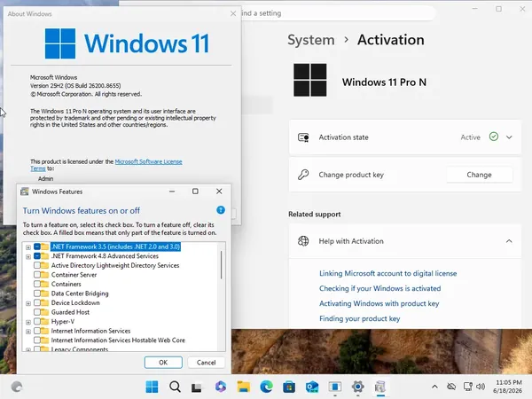Click the Windows Features title bar icon
The height and width of the screenshot is (399, 532).
[x=25, y=192]
